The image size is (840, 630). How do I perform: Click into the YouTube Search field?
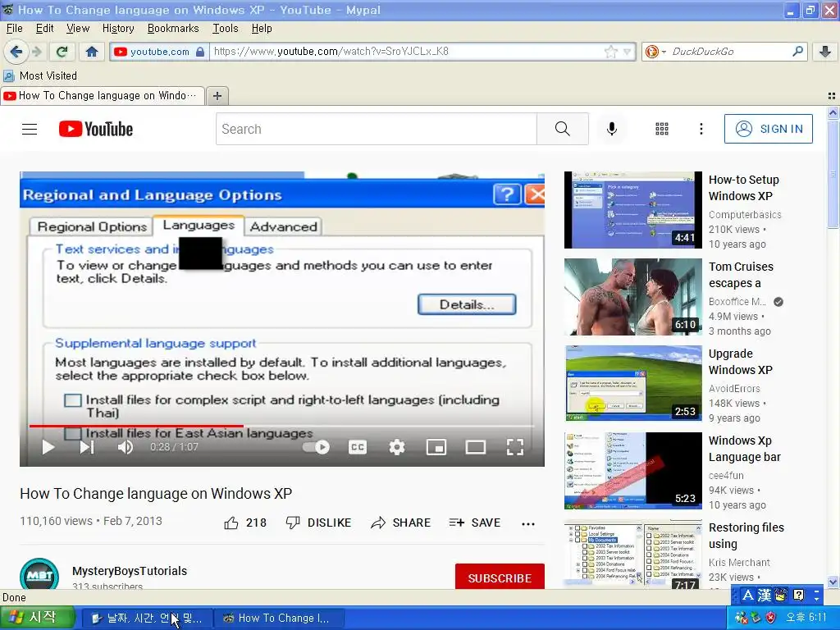pos(376,129)
